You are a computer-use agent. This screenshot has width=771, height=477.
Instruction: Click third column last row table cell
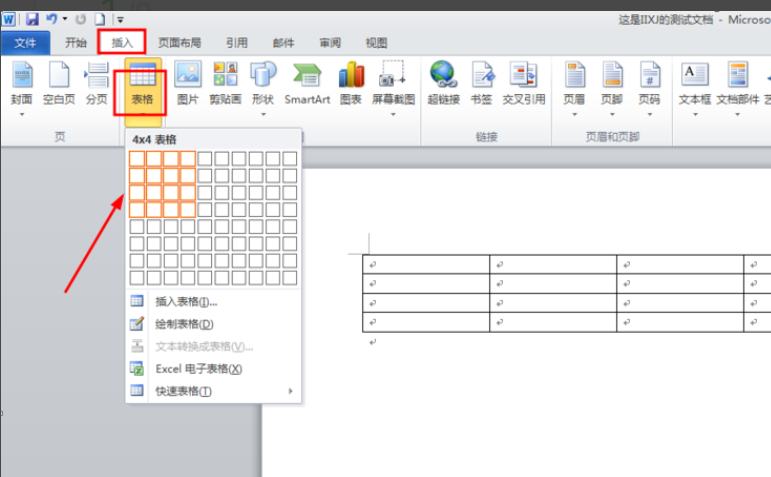[680, 322]
